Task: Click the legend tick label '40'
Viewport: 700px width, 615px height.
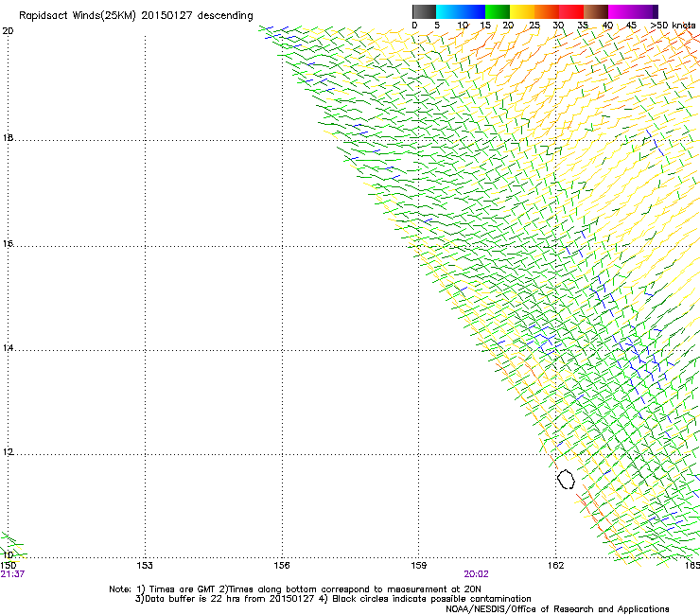Action: (607, 26)
